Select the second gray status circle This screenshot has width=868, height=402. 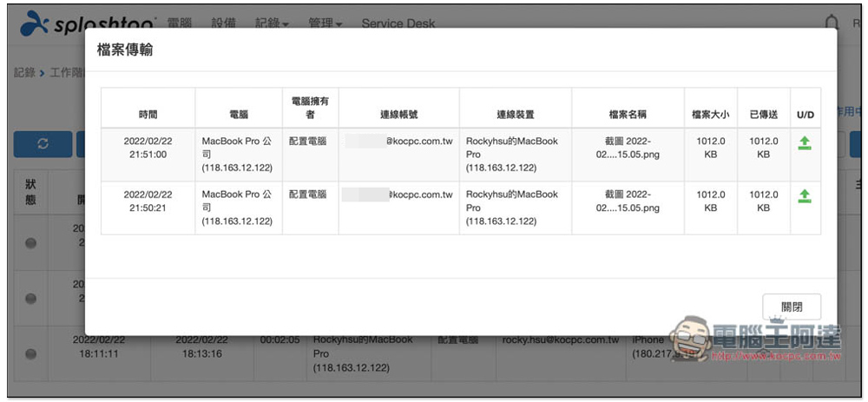click(31, 298)
